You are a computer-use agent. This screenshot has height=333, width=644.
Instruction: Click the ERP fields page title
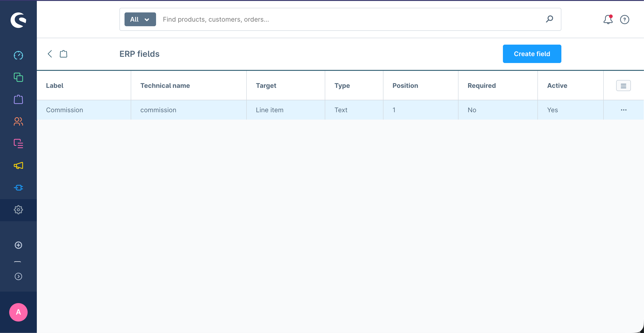[139, 54]
